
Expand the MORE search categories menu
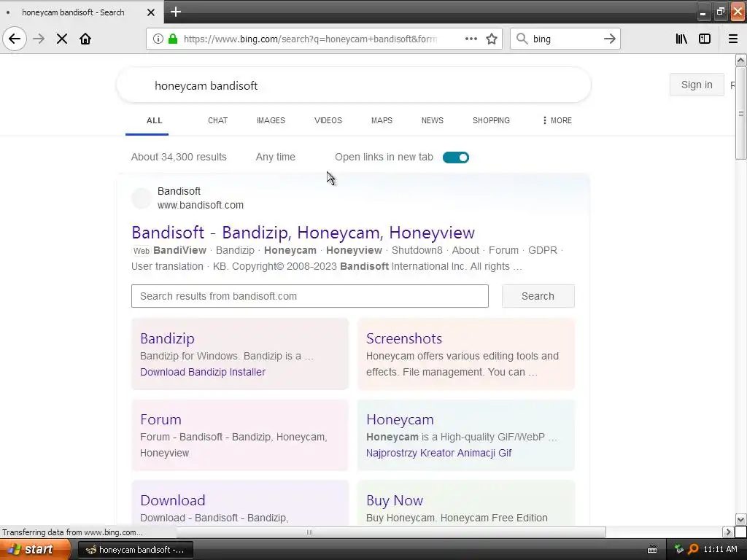click(557, 120)
